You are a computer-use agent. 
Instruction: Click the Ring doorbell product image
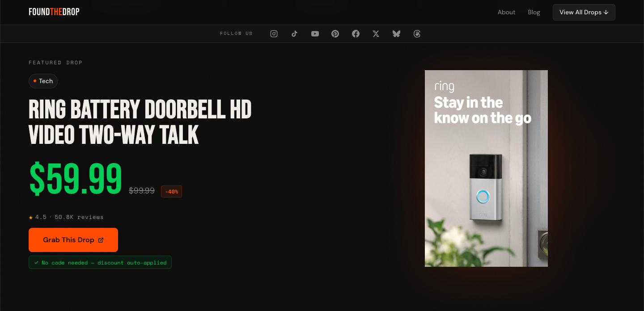coord(486,168)
